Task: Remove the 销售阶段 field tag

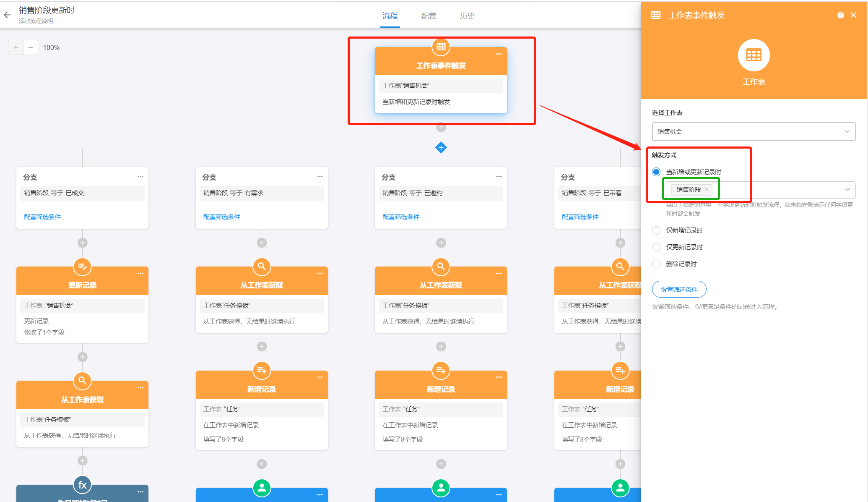Action: tap(707, 189)
